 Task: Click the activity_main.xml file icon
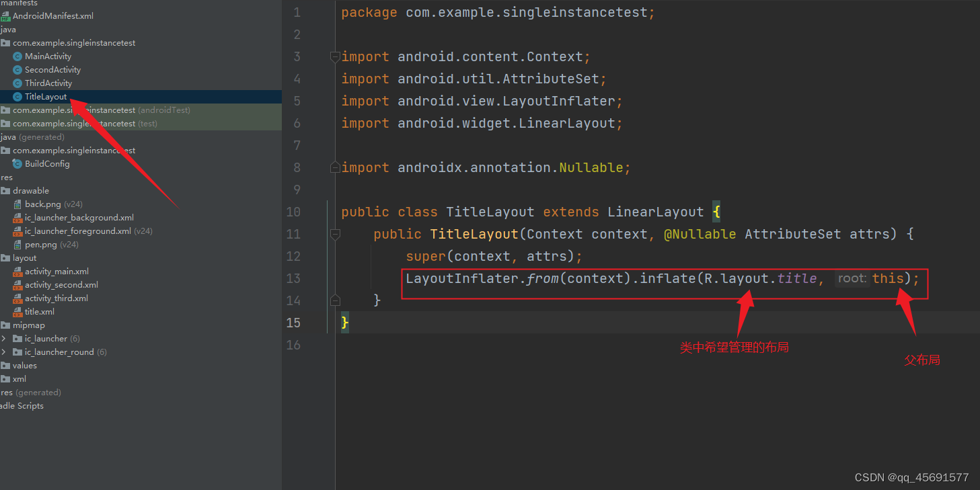[x=17, y=272]
